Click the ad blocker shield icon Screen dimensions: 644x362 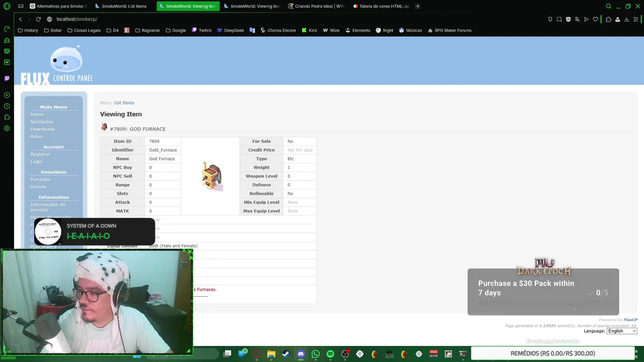point(568,19)
